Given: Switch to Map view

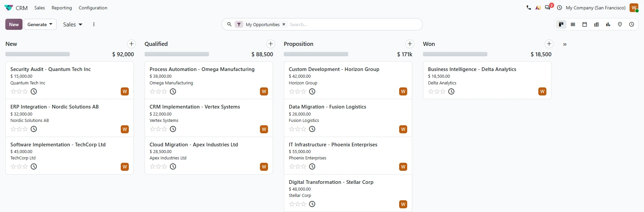Looking at the screenshot, I should point(620,24).
